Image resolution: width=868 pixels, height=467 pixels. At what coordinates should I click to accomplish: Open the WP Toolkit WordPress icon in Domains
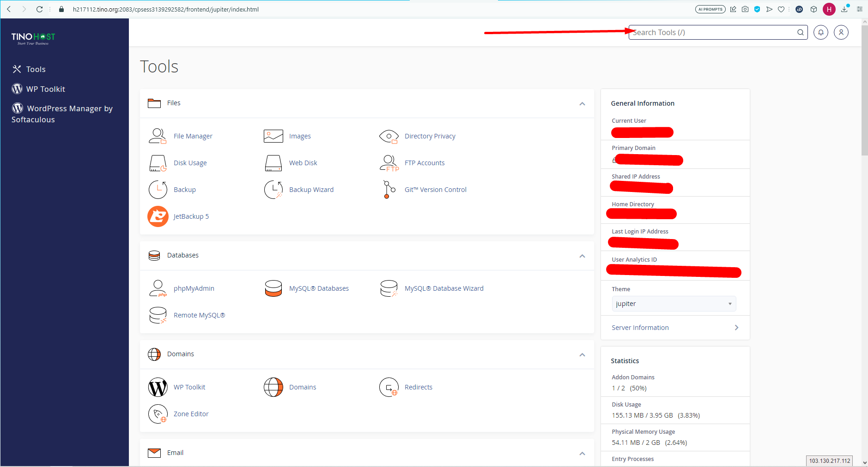tap(158, 387)
